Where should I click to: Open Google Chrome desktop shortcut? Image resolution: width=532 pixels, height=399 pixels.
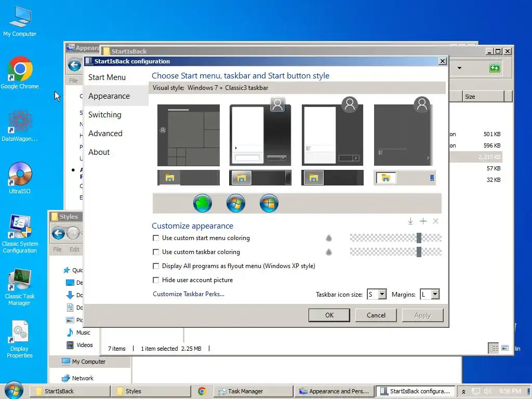coord(20,73)
